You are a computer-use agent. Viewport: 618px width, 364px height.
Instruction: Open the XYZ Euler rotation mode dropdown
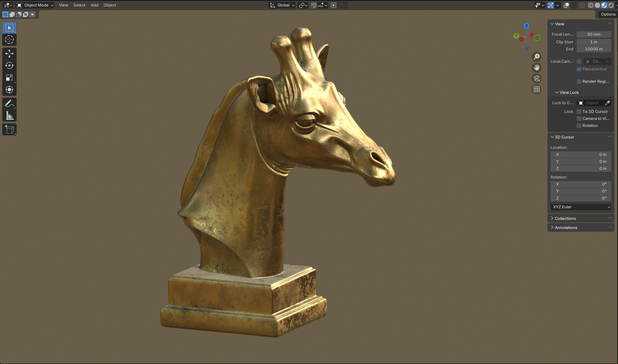tap(581, 207)
